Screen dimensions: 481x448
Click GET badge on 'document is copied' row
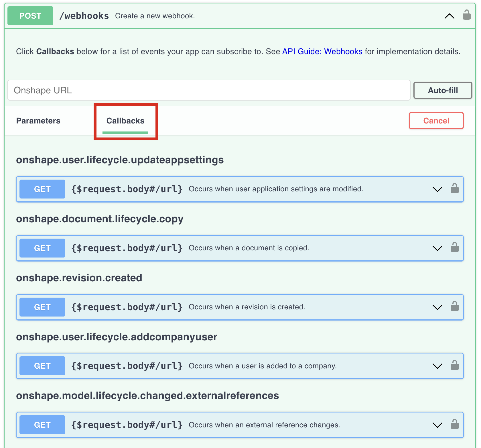point(42,248)
